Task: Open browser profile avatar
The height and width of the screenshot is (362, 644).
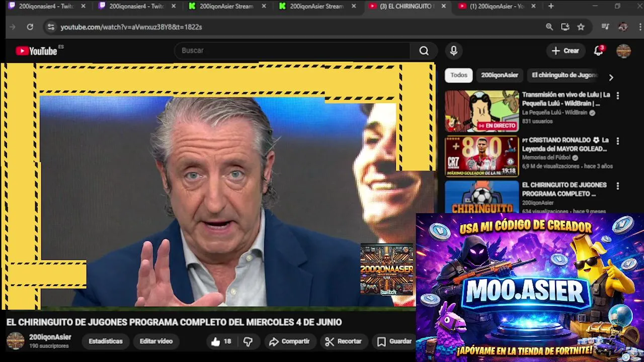Action: click(x=623, y=27)
